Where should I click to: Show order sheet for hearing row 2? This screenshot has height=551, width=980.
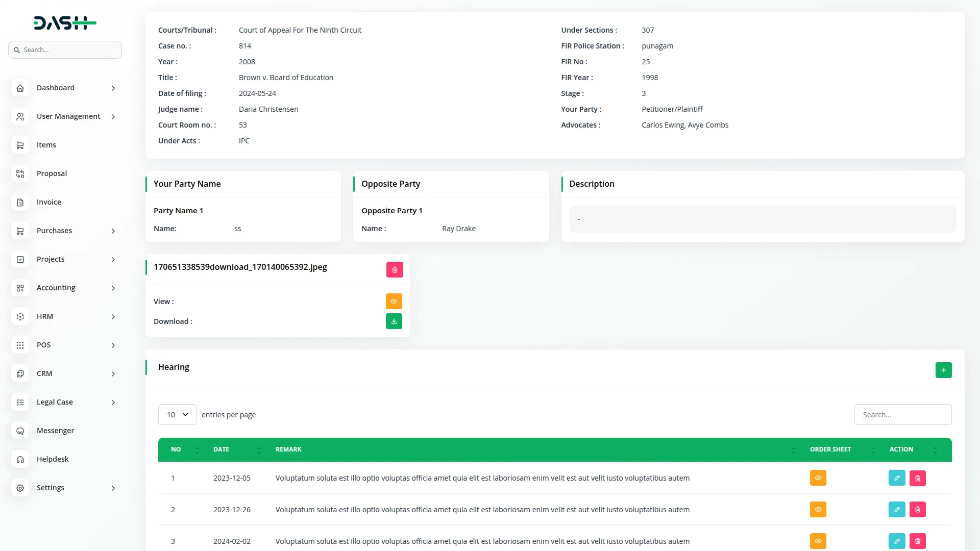pos(818,509)
